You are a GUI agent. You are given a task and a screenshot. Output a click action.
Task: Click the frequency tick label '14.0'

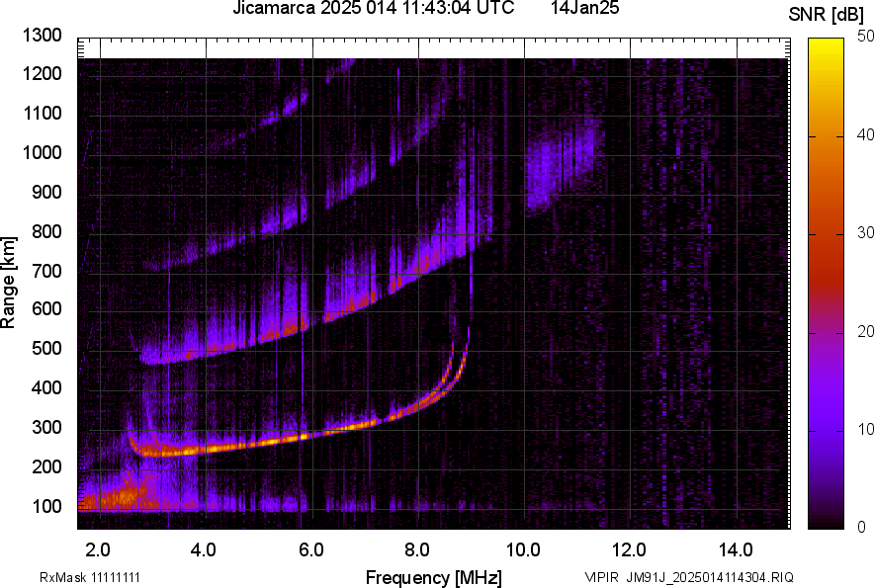pyautogui.click(x=736, y=550)
